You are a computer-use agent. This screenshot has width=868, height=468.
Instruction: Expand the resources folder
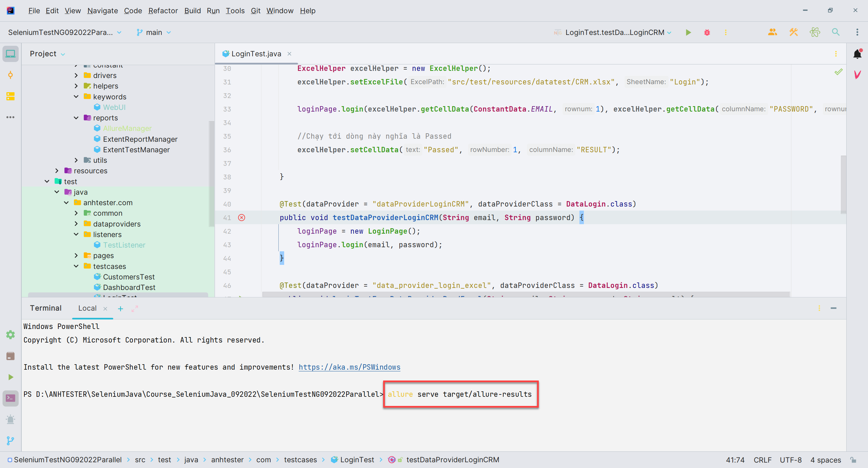[x=57, y=171]
